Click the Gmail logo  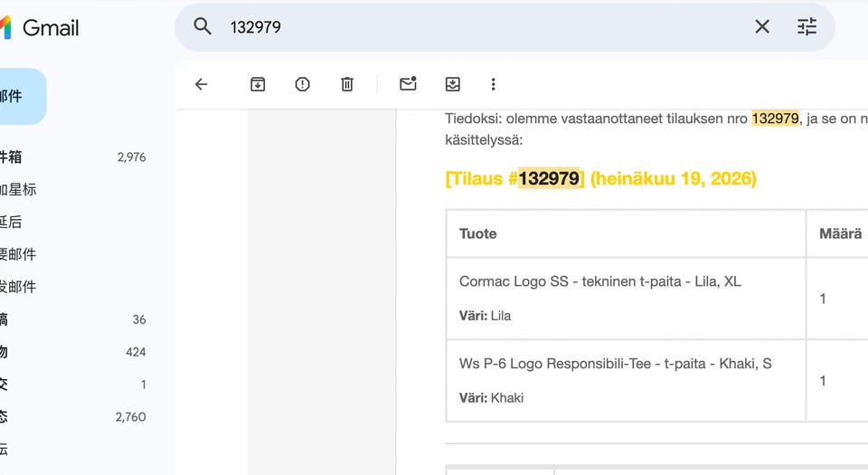click(40, 27)
